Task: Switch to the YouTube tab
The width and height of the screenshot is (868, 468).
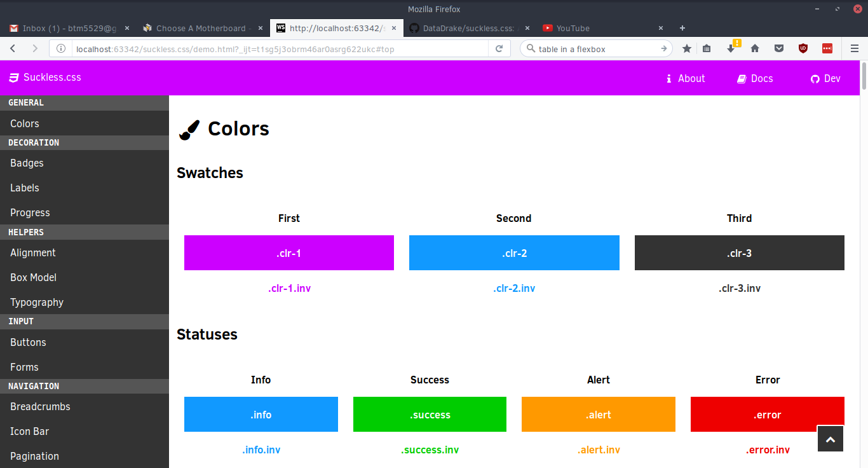Action: pyautogui.click(x=603, y=28)
